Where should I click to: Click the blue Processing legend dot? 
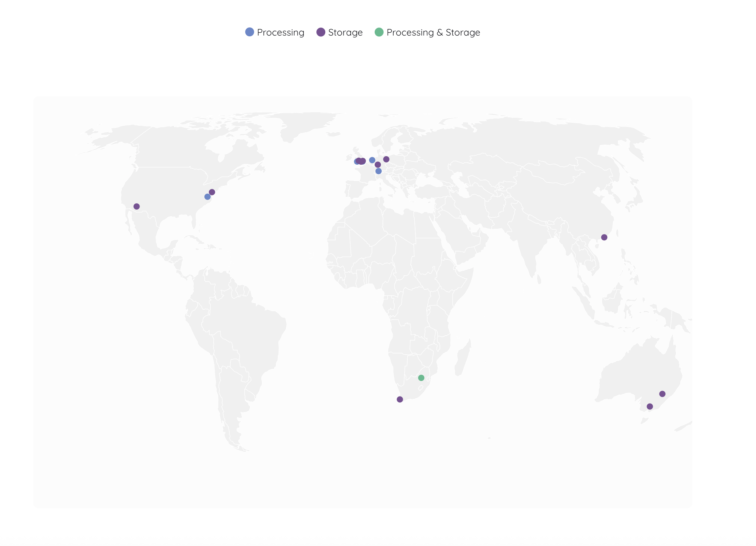[x=250, y=32]
